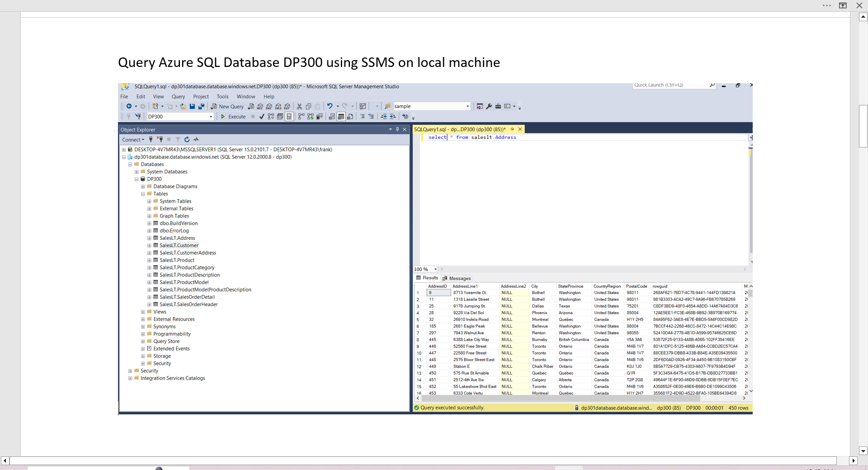The width and height of the screenshot is (868, 470).
Task: Switch output to Results to Grid
Action: tap(341, 116)
